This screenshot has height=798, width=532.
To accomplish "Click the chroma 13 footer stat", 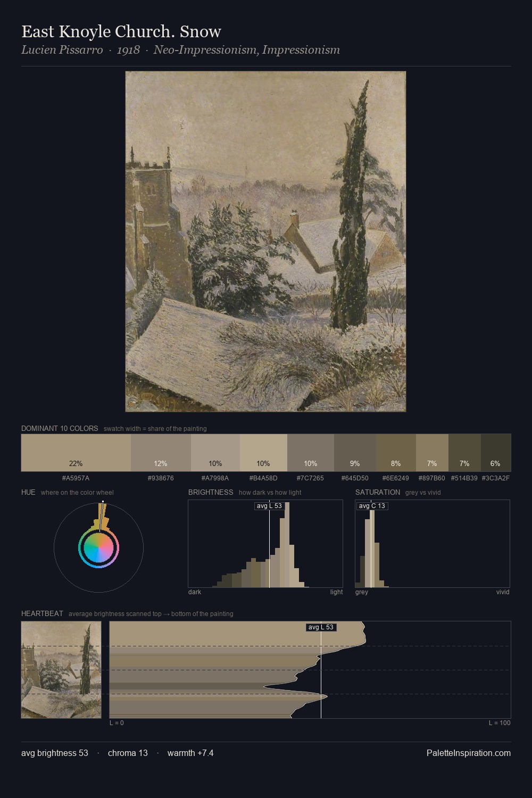I will 128,753.
